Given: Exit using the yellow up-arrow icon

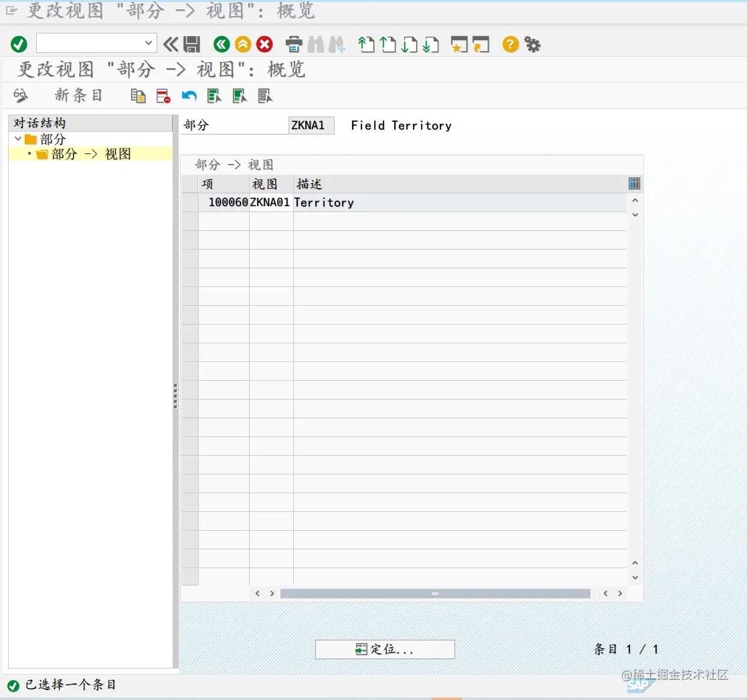Looking at the screenshot, I should point(243,44).
